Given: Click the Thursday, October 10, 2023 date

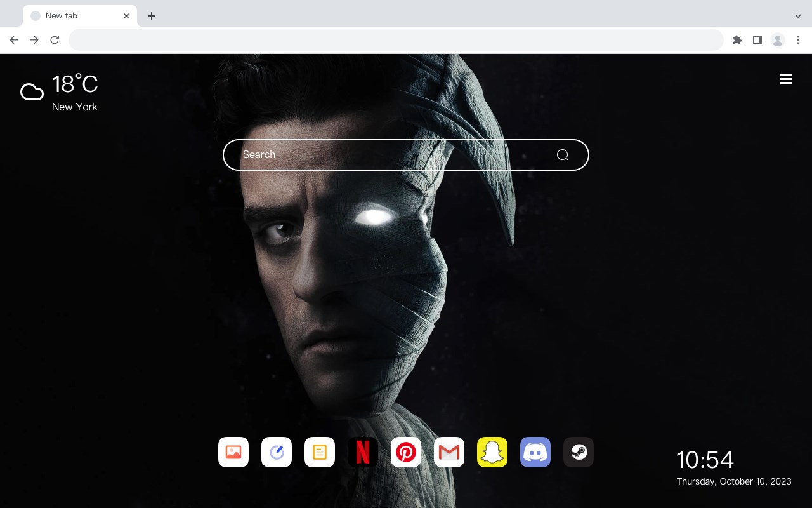Looking at the screenshot, I should 734,481.
